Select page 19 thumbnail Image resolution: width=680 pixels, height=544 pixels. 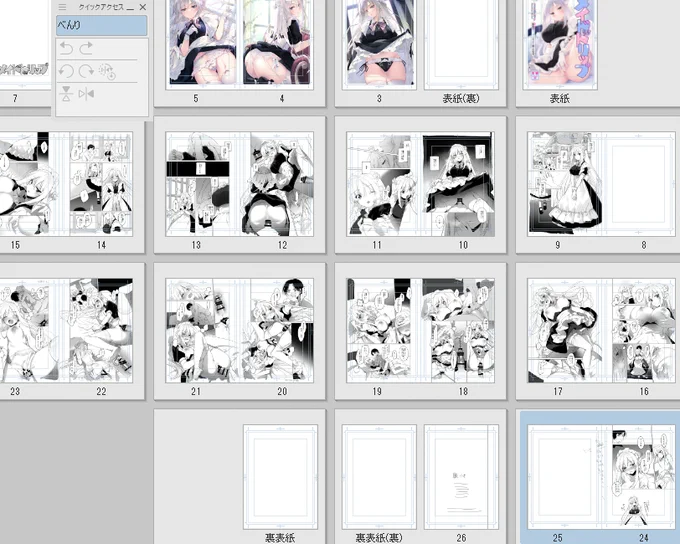(x=382, y=331)
